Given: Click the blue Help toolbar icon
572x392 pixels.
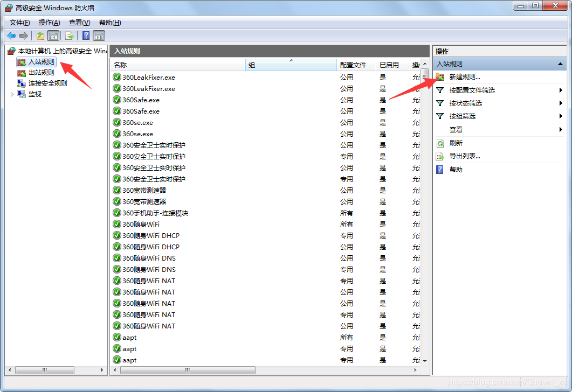Looking at the screenshot, I should pos(86,36).
